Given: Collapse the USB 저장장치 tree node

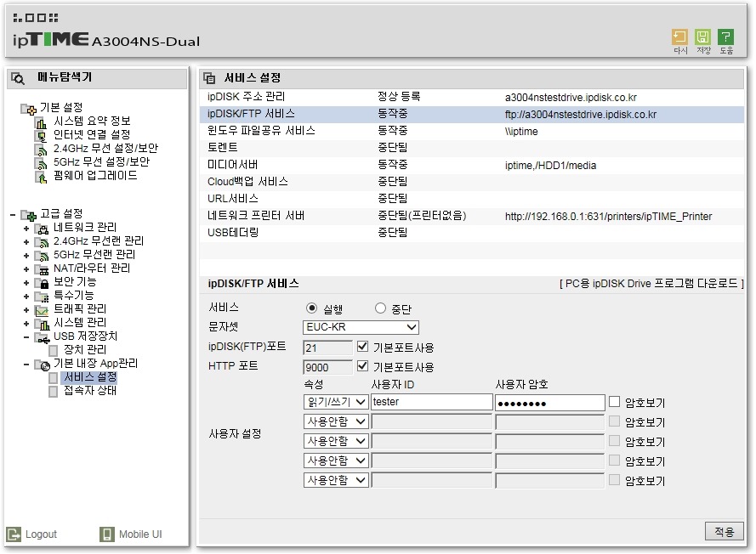Looking at the screenshot, I should click(26, 337).
